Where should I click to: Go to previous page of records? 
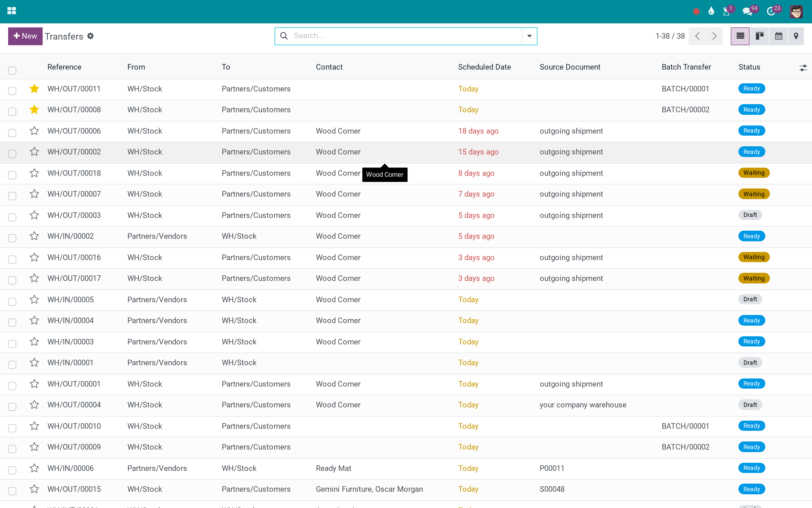click(x=697, y=36)
